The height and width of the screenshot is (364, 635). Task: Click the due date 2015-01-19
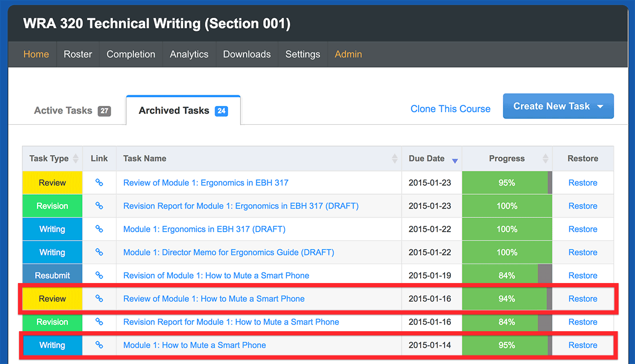pyautogui.click(x=430, y=276)
